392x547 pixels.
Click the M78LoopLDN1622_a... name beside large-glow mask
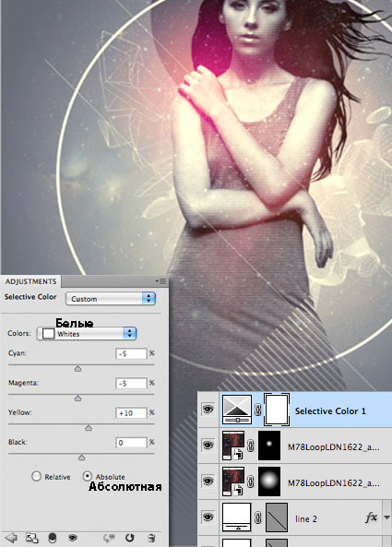(333, 482)
